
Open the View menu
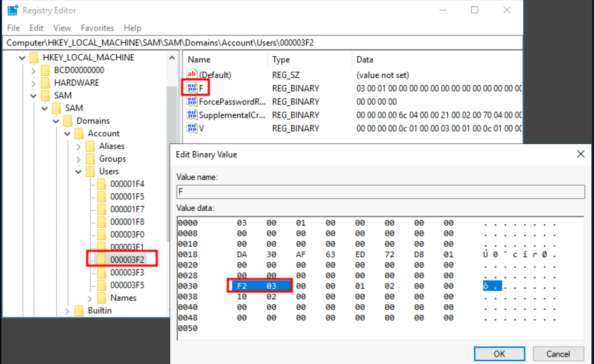click(62, 28)
